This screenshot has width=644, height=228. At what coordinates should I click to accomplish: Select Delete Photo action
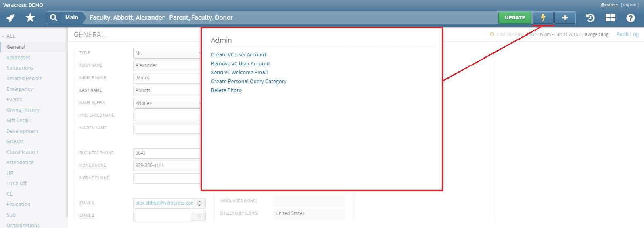coord(226,90)
